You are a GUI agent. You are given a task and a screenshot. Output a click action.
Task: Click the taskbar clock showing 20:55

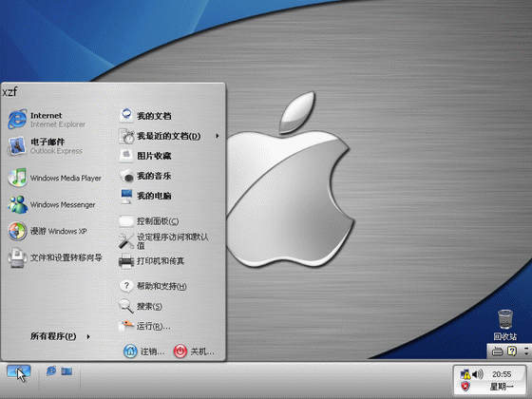tap(502, 374)
